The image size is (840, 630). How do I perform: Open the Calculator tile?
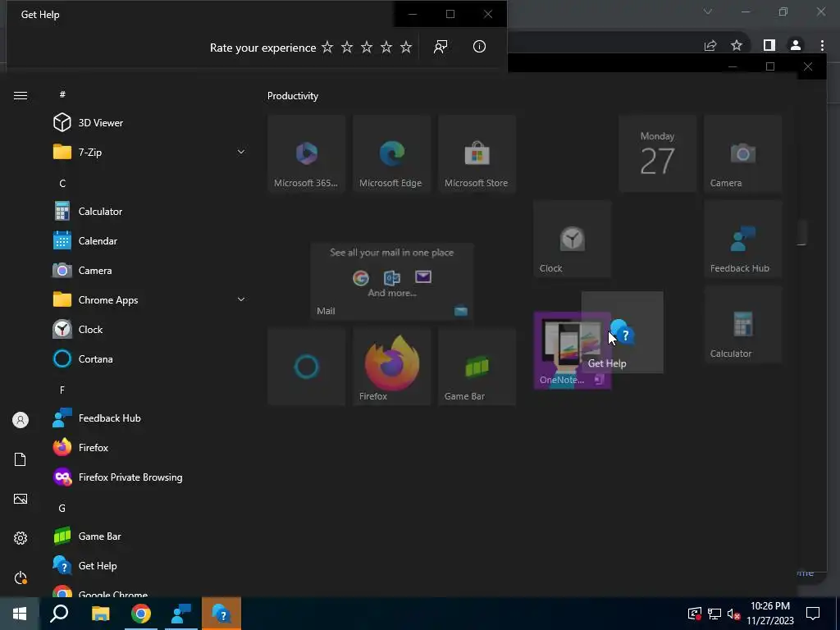[742, 324]
